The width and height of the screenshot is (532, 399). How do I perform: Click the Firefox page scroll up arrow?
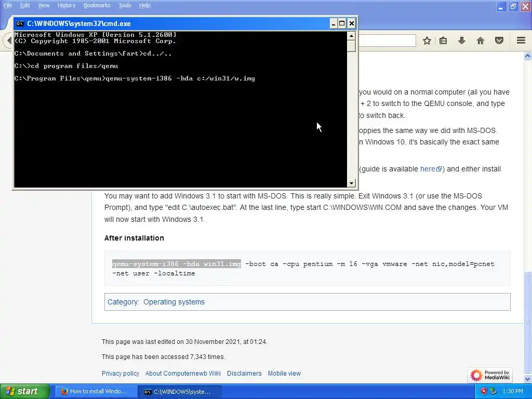pyautogui.click(x=528, y=56)
